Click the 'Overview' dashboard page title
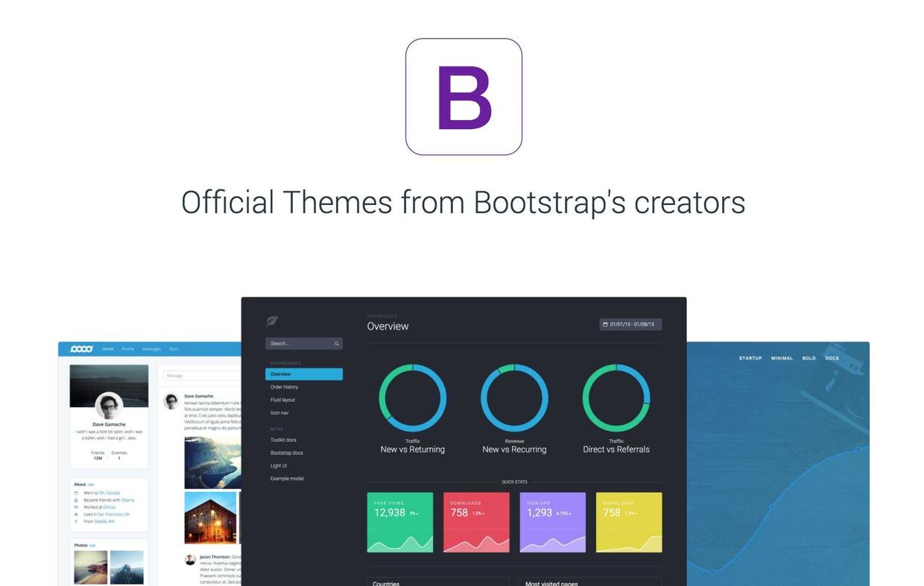The image size is (924, 586). [x=387, y=327]
